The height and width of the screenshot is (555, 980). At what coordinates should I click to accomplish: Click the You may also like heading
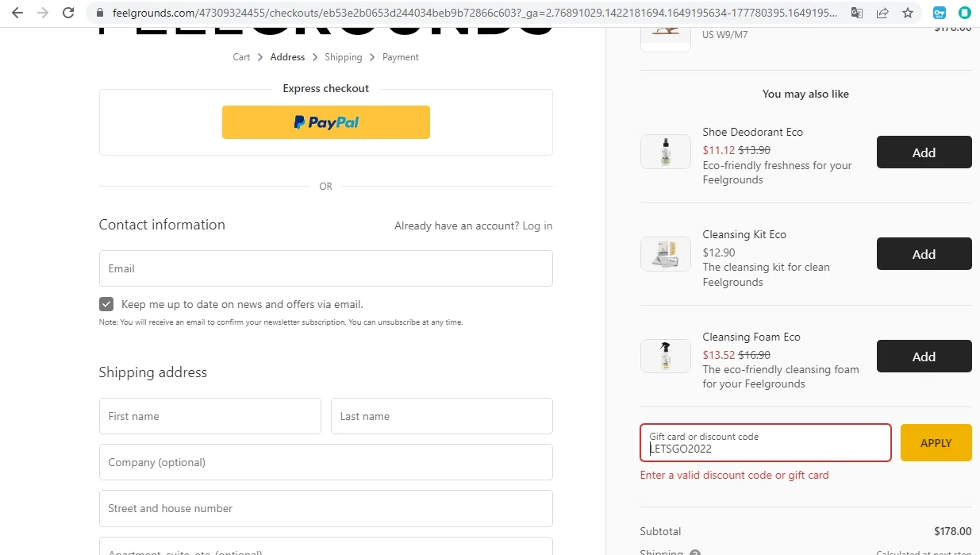[x=805, y=94]
